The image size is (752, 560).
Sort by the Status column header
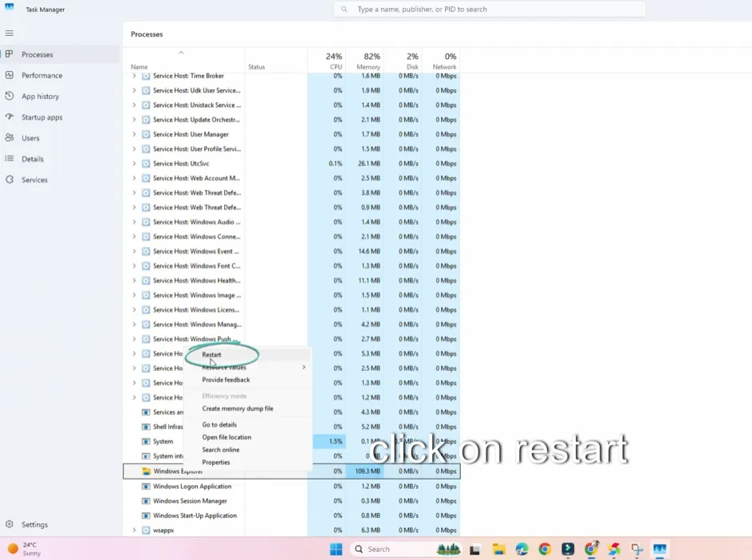[276, 61]
